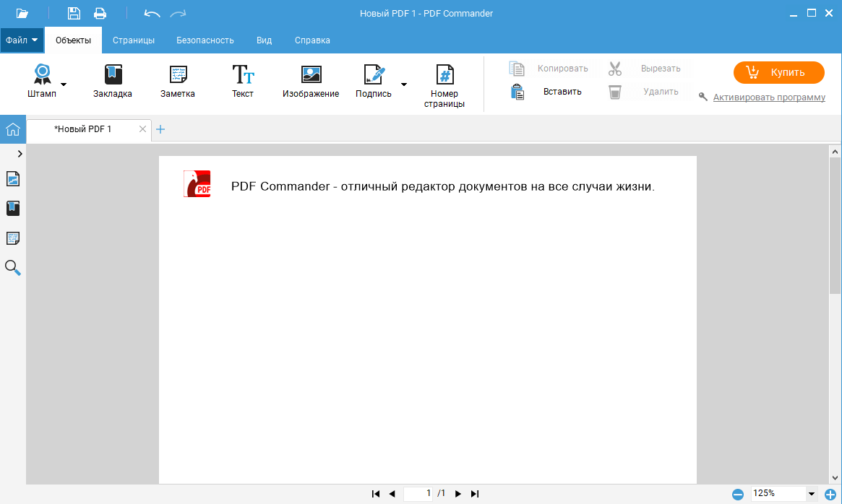The image size is (842, 504).
Task: Switch to the Объекты ribbon tab
Action: click(x=74, y=40)
